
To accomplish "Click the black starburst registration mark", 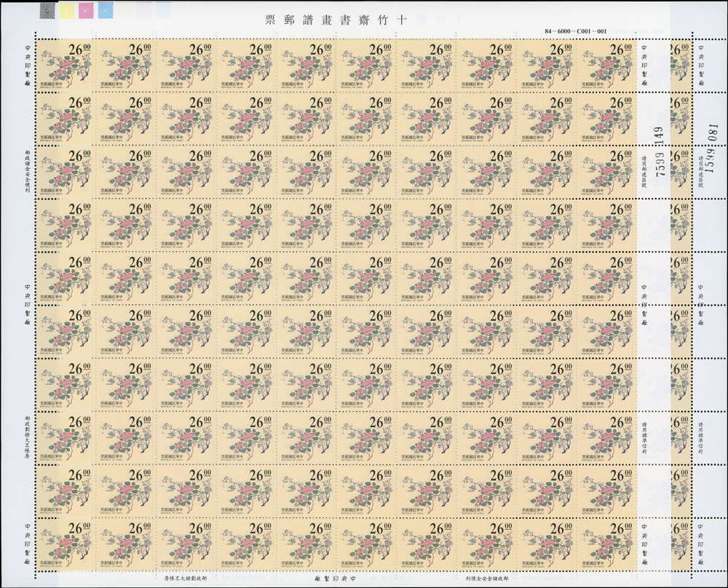I will [47, 9].
